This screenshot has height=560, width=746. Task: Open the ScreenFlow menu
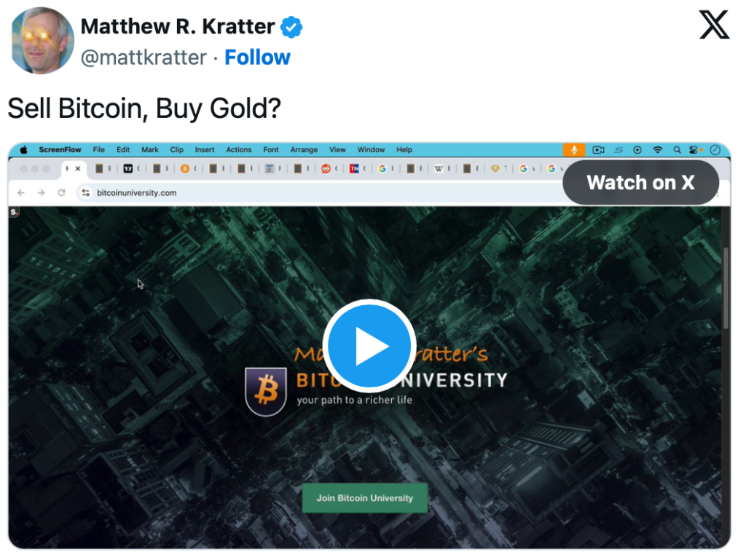[60, 150]
